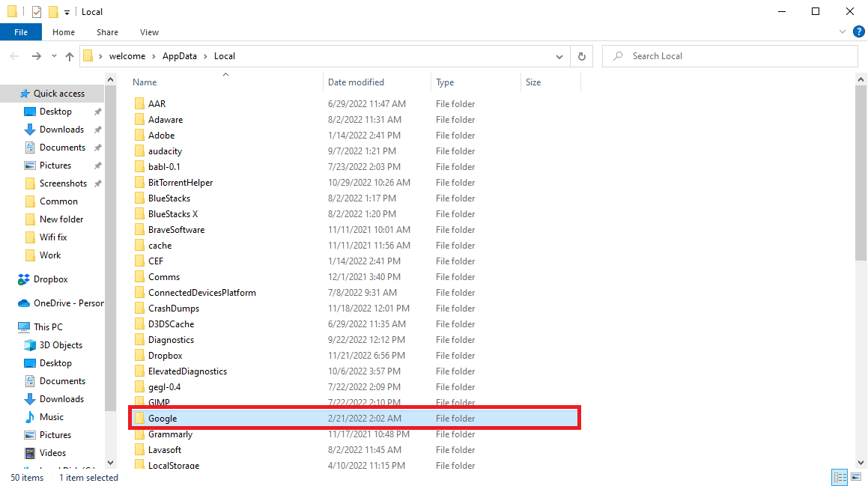Customize Quick Access Toolbar dropdown arrow
Viewport: 868px width, 486px height.
click(x=67, y=12)
